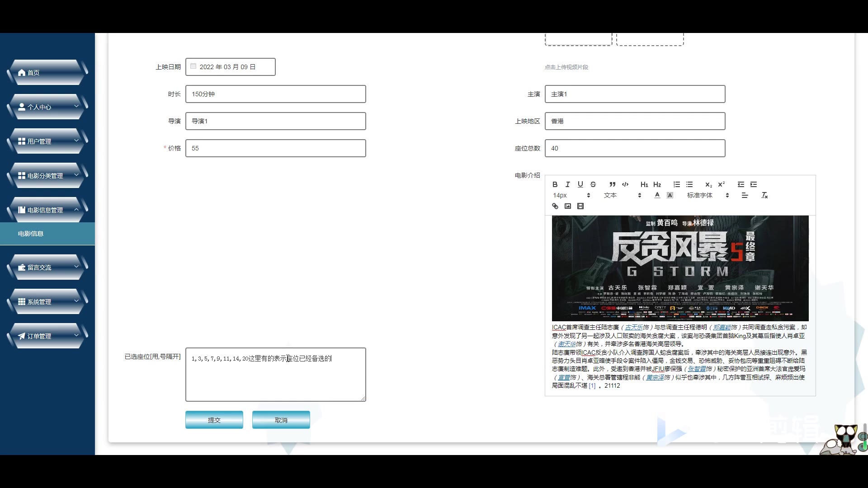Click the chevron beside 留言交流
This screenshot has width=868, height=488.
point(76,267)
